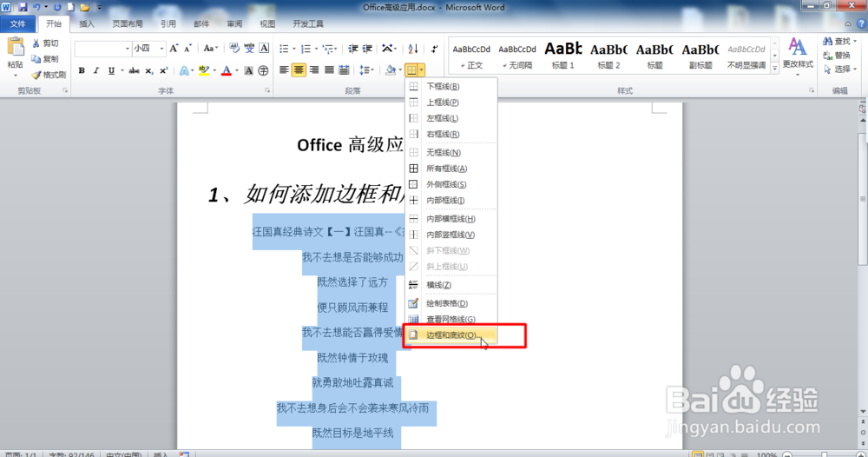Toggle underline formatting

pyautogui.click(x=111, y=71)
